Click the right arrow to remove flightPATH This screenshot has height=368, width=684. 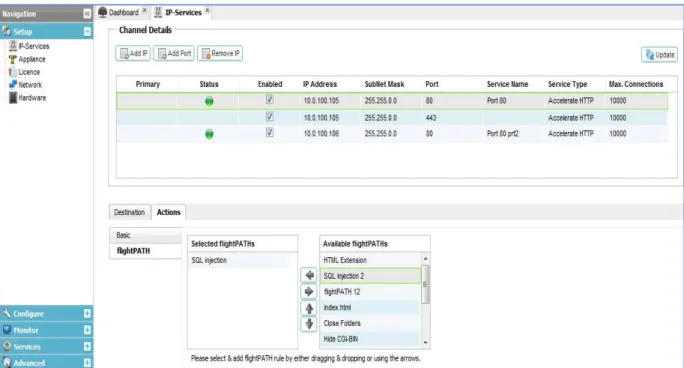pyautogui.click(x=309, y=291)
